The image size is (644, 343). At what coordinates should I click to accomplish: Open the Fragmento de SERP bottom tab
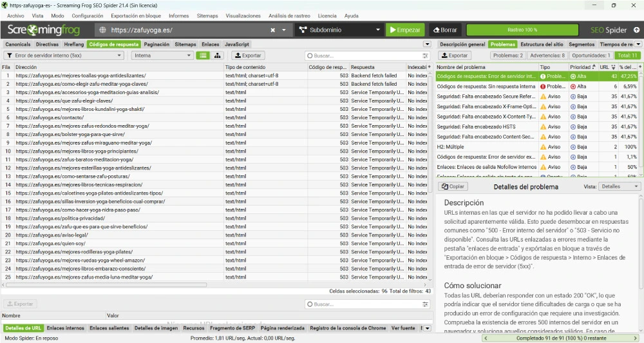[232, 328]
